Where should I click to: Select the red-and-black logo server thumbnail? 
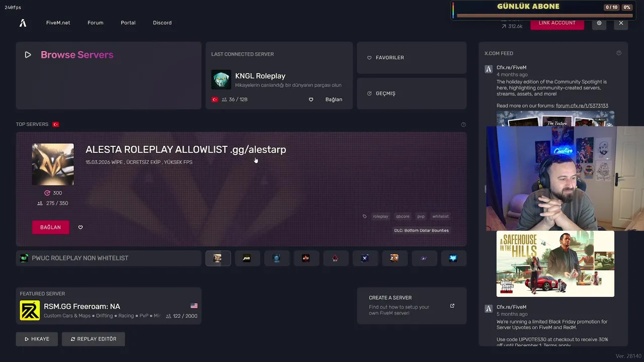click(306, 258)
